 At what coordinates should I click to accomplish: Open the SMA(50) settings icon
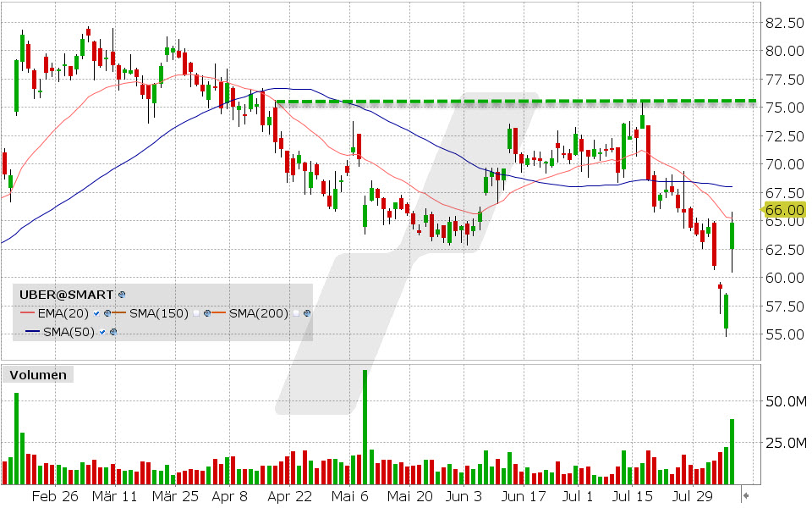113,332
